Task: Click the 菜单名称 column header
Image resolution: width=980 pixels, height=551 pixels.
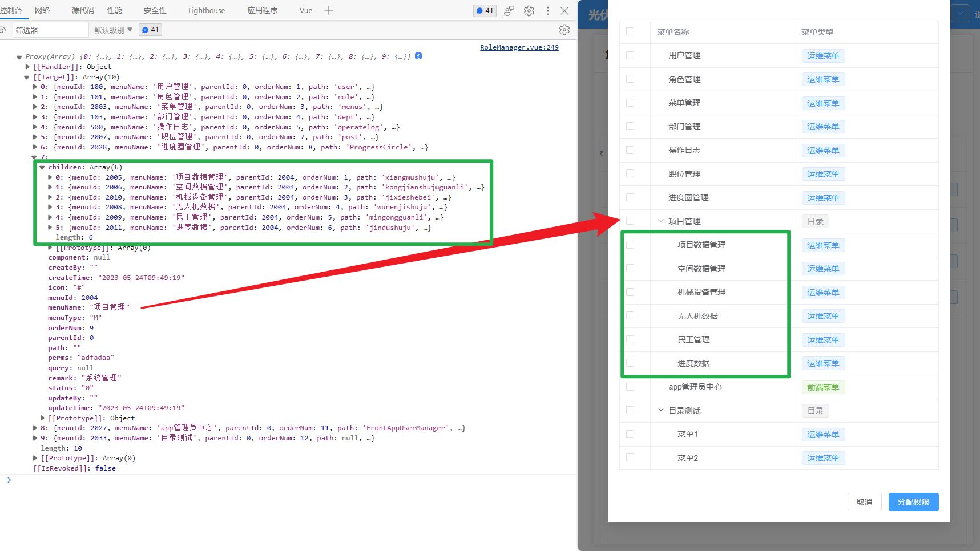Action: [673, 32]
